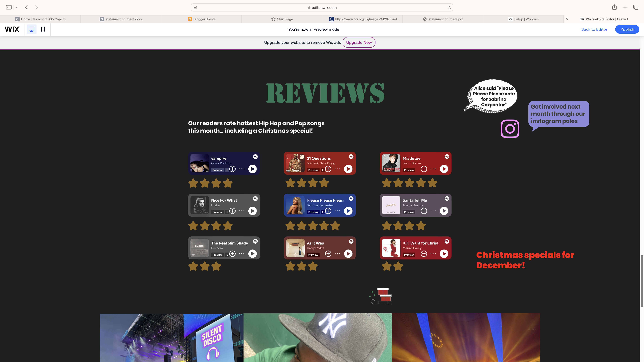Open more options for Santa Tell Me
Screen dimensions: 644x362
(x=433, y=211)
